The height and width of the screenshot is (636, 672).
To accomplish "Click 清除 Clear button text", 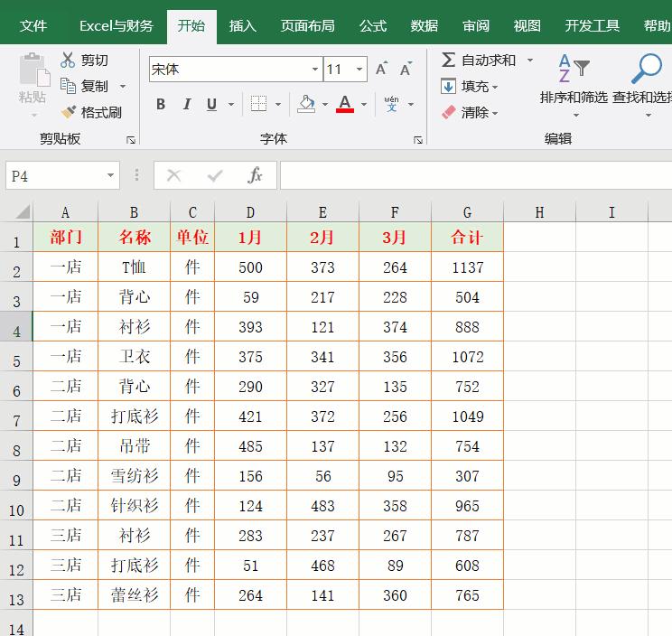I will [x=475, y=113].
